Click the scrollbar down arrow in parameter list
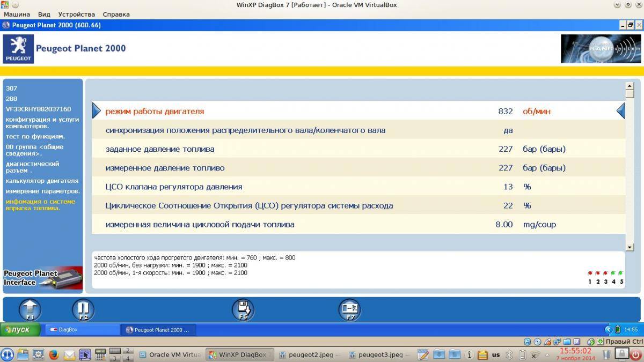644x362 pixels. click(630, 247)
